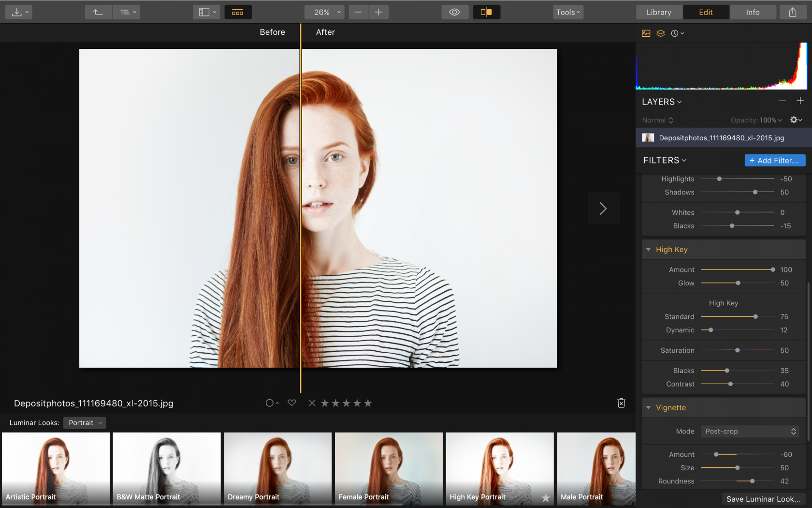The image size is (812, 508).
Task: Switch to the Library tab
Action: (659, 12)
